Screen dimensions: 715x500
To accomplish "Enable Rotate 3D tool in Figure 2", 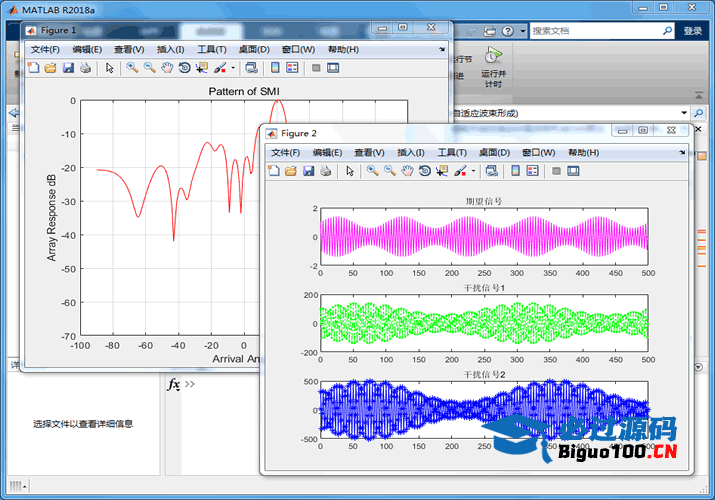I will point(425,171).
